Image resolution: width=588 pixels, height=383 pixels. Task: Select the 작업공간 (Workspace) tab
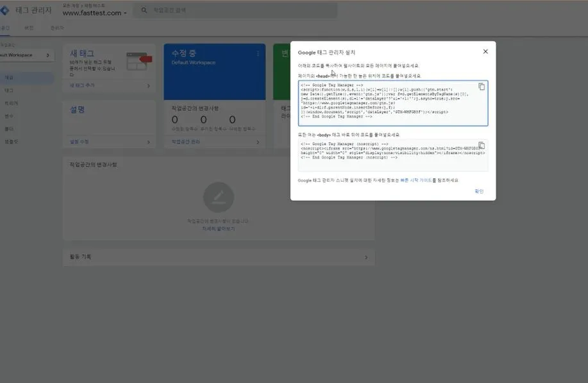point(5,28)
